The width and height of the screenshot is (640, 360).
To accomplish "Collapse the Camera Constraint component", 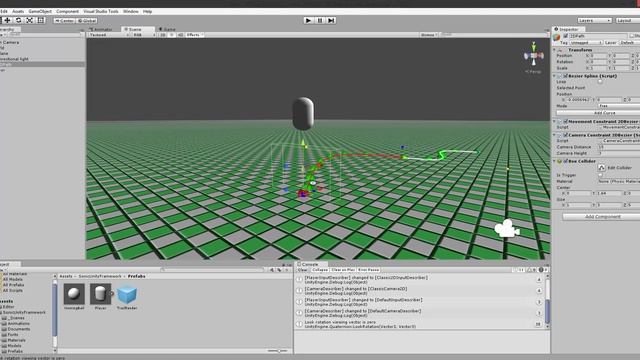I will [555, 135].
